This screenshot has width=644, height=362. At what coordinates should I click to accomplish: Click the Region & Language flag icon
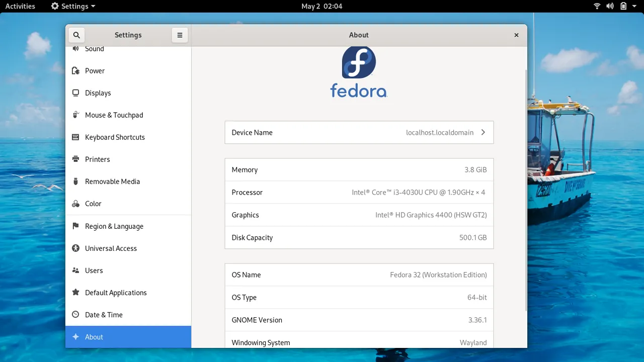point(75,226)
